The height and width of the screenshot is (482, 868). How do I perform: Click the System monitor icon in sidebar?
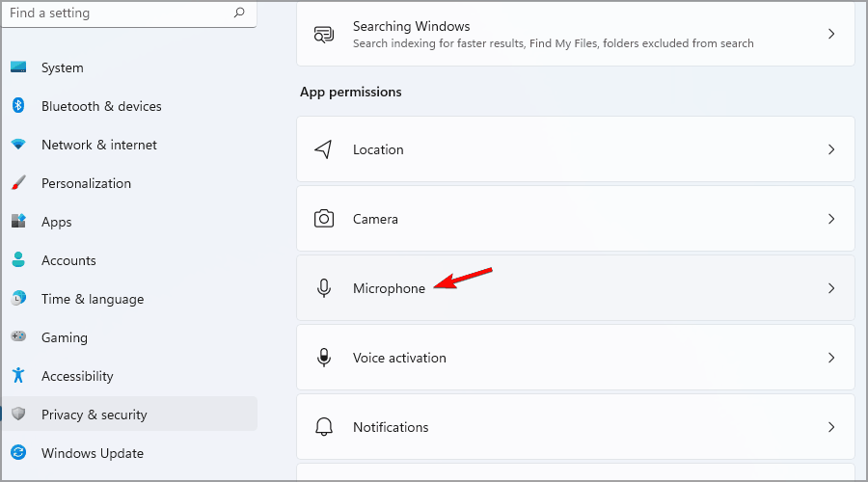(x=18, y=67)
